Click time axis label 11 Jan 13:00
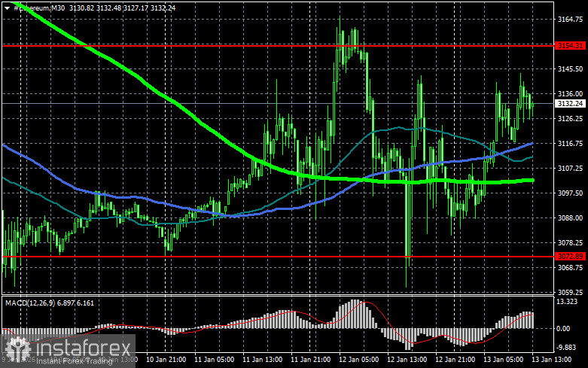This screenshot has width=588, height=368. pyautogui.click(x=263, y=360)
